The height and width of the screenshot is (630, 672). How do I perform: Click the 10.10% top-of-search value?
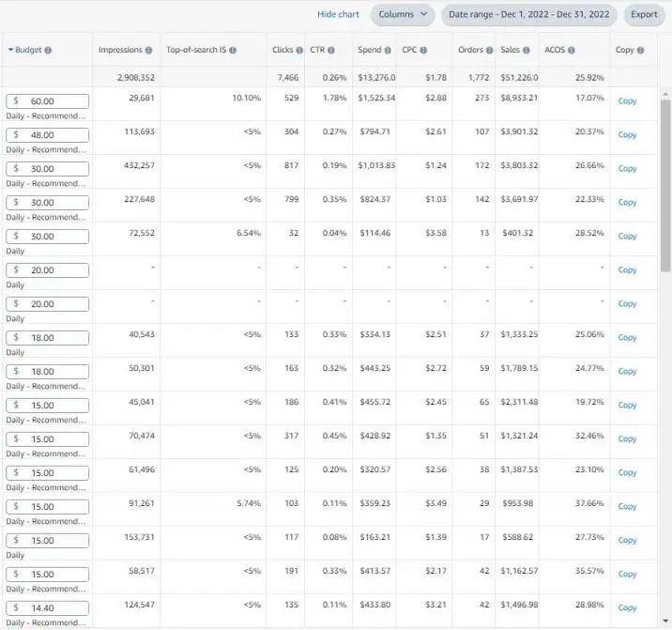247,98
